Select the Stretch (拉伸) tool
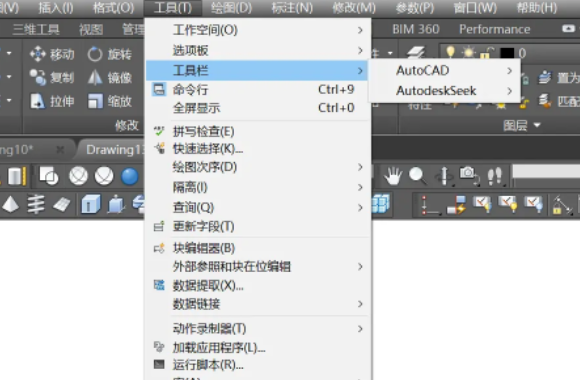This screenshot has height=380, width=580. tap(52, 101)
